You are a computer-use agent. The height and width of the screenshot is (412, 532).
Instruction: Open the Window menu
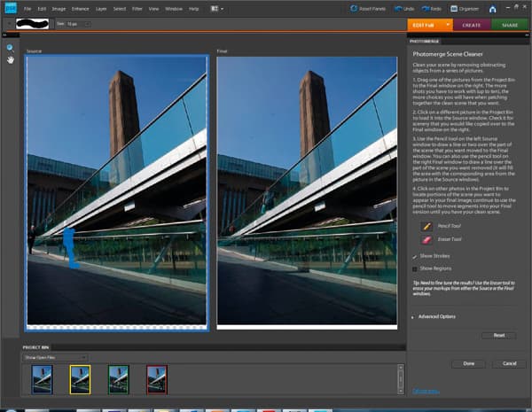tap(174, 9)
